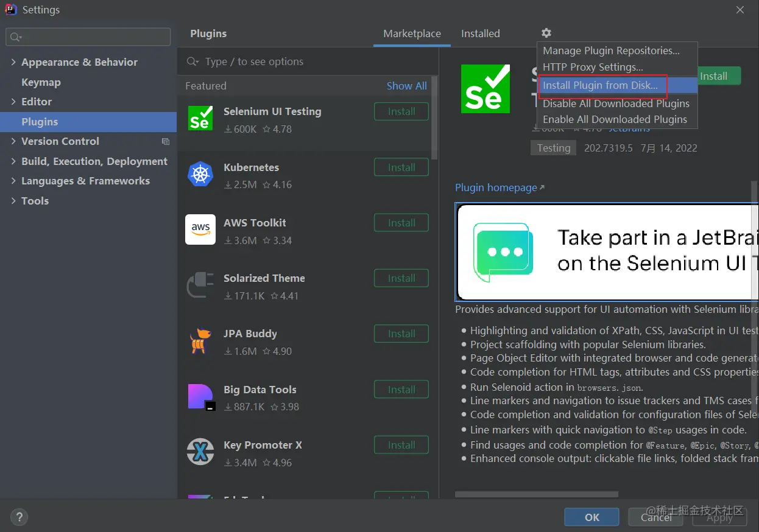Click the Testing tag label
Image resolution: width=759 pixels, height=532 pixels.
[554, 148]
